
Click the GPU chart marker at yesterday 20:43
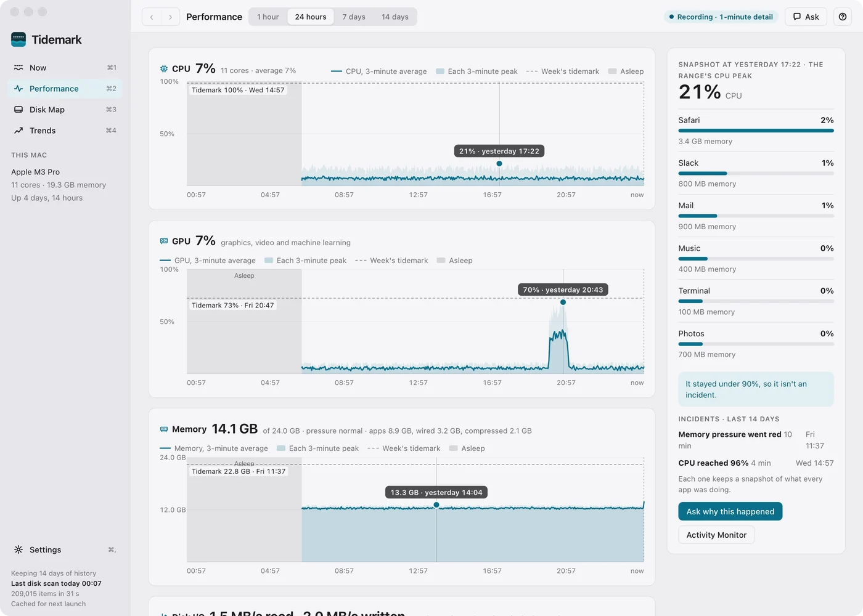[563, 302]
